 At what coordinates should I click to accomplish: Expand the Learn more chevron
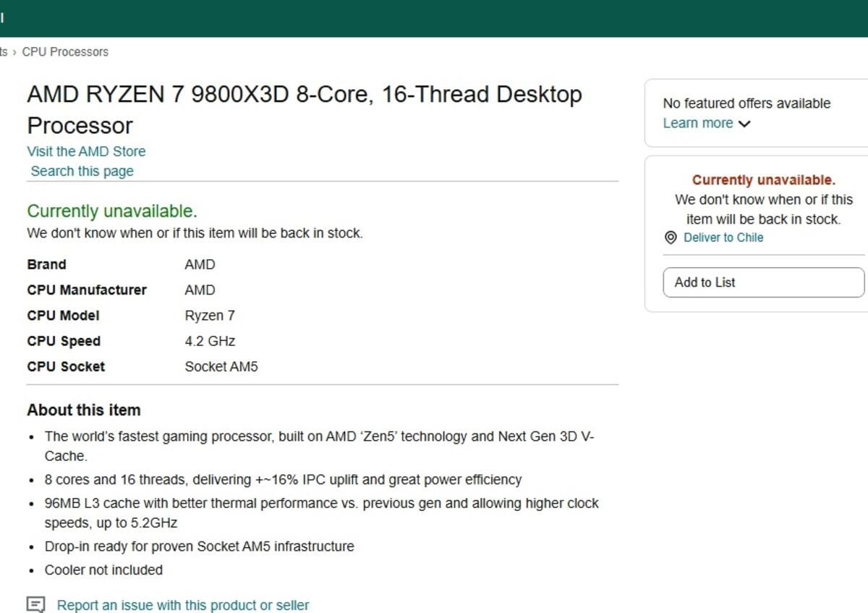tap(744, 124)
